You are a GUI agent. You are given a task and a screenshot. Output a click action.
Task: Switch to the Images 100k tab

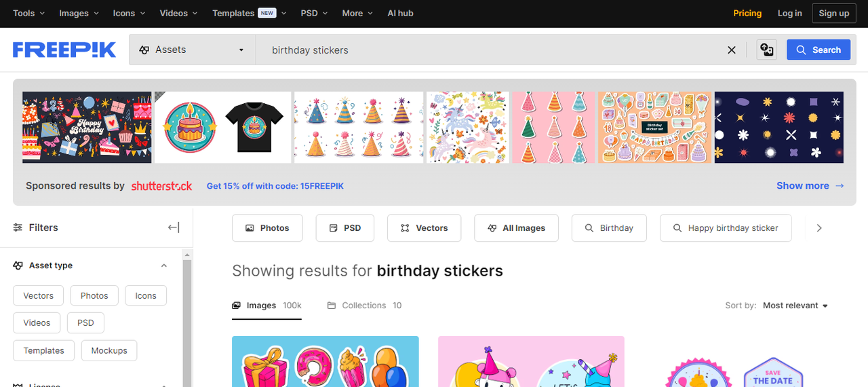[267, 306]
